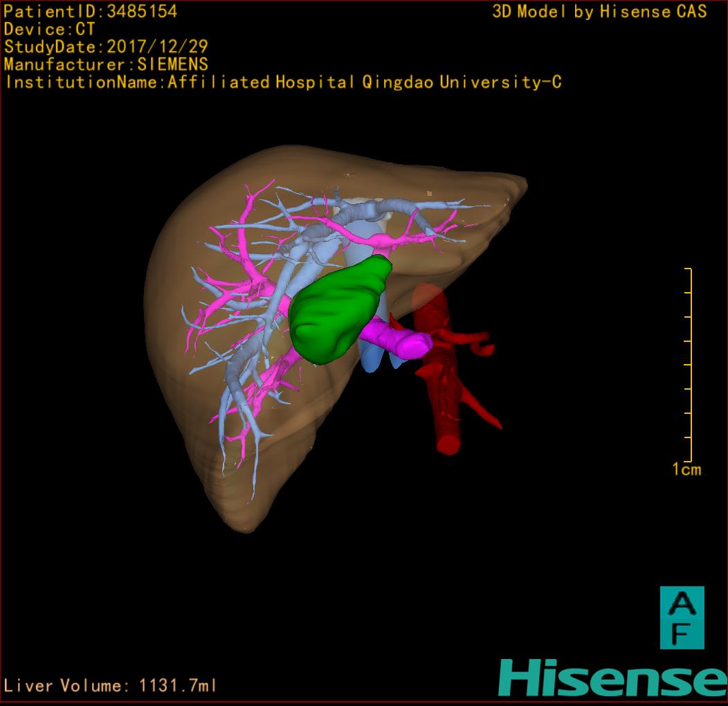Click the orientation indicator letter A
This screenshot has height=706, width=728.
682,604
